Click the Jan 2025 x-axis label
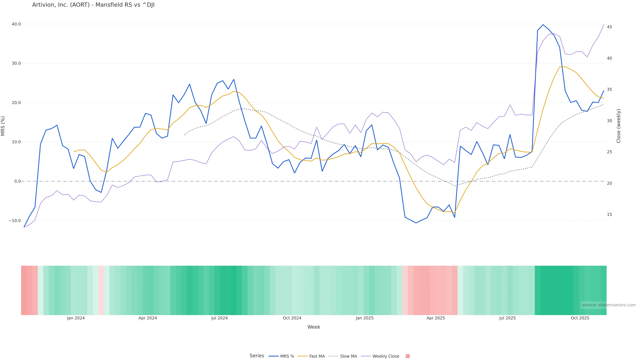This screenshot has width=644, height=362. point(364,318)
